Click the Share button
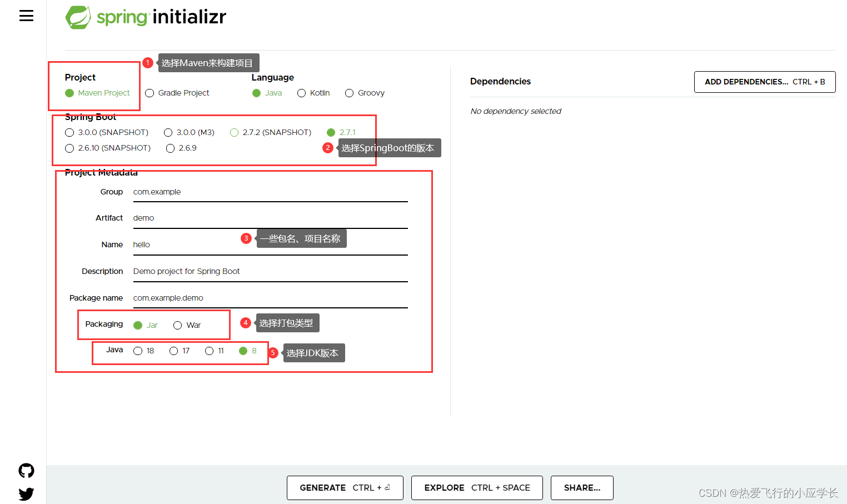Screen dimensions: 847x504 click(x=582, y=488)
